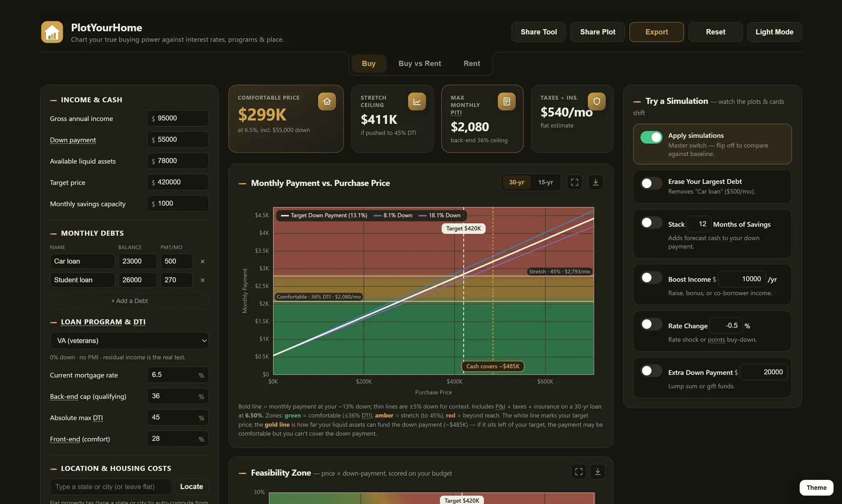Click the Target price input field
This screenshot has height=504, width=842.
(x=178, y=182)
